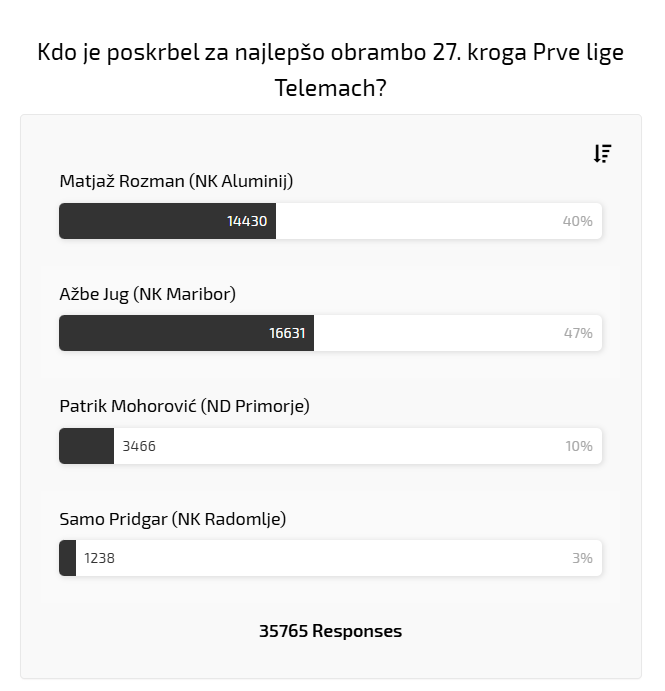Image resolution: width=665 pixels, height=691 pixels.
Task: Click the 14430 vote count
Action: [247, 221]
